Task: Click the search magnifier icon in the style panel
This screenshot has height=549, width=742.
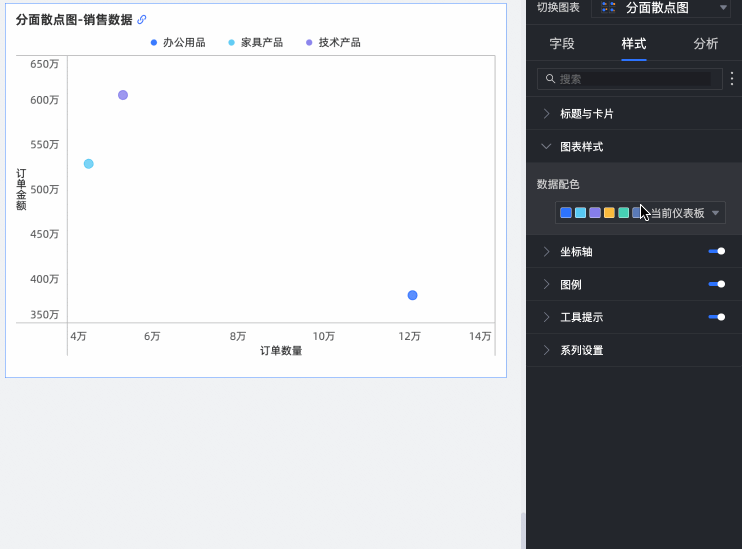Action: click(x=550, y=79)
